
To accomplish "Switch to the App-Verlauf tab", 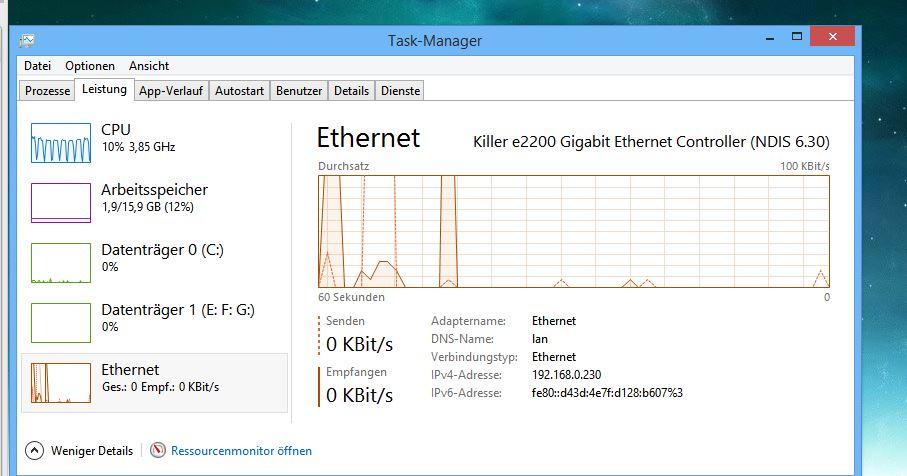I will click(x=171, y=91).
